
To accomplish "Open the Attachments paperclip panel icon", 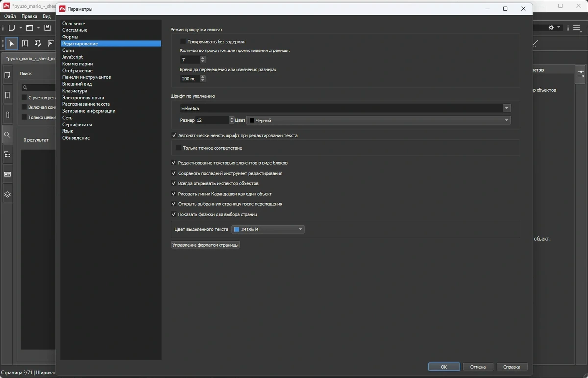I will click(x=7, y=115).
